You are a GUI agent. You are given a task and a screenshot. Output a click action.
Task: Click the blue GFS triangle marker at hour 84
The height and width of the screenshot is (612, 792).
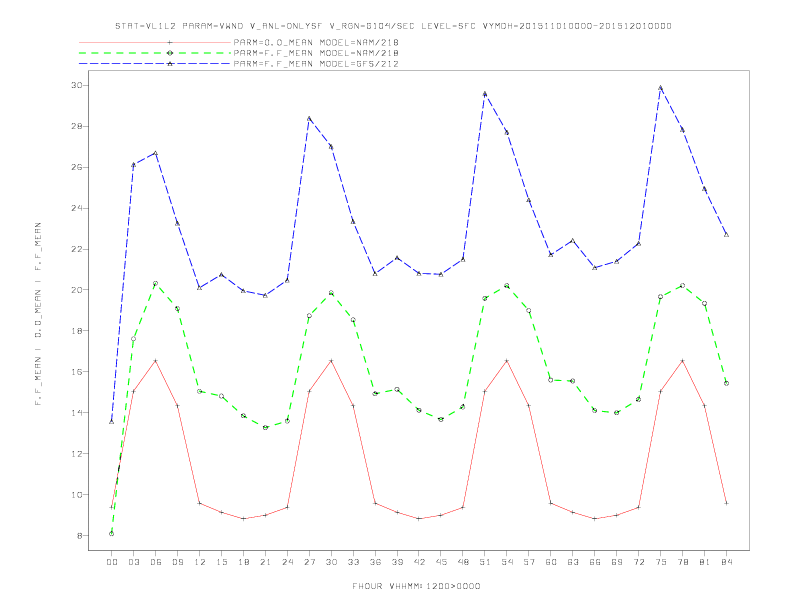(x=726, y=235)
